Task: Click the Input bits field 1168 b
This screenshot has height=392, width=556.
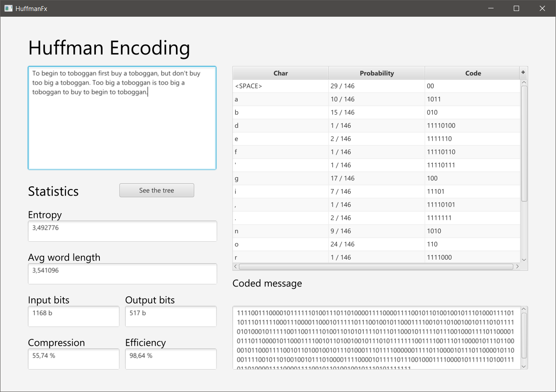Action: [73, 316]
